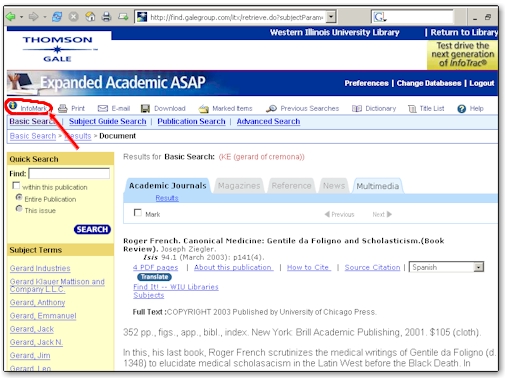
Task: Open Forward button history dropdown arrow
Action: [44, 17]
